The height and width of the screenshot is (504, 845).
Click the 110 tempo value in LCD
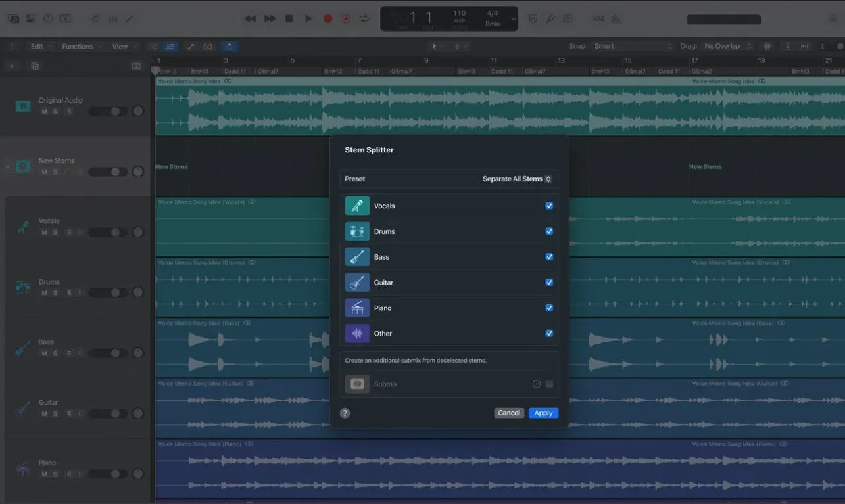tap(459, 14)
